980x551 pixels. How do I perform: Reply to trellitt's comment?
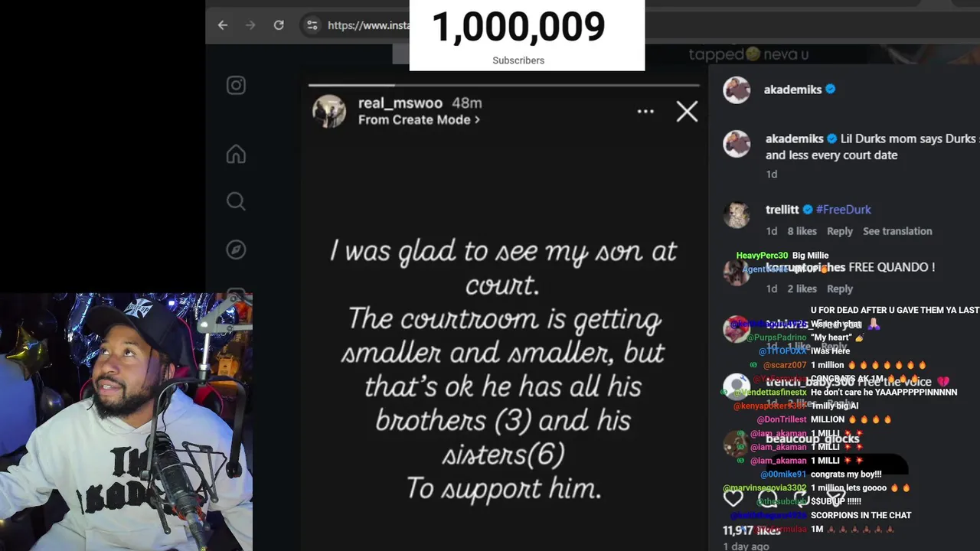pyautogui.click(x=839, y=231)
